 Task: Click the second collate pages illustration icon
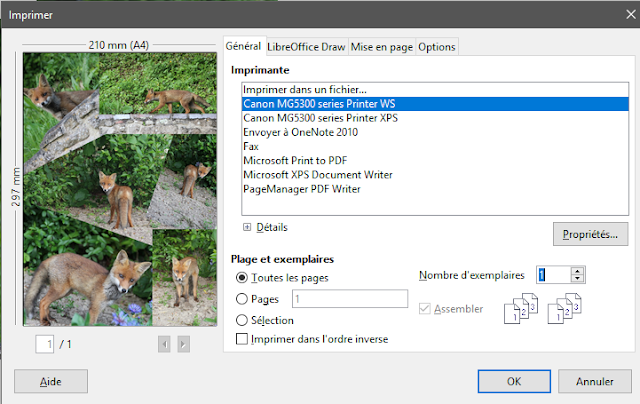pyautogui.click(x=564, y=309)
